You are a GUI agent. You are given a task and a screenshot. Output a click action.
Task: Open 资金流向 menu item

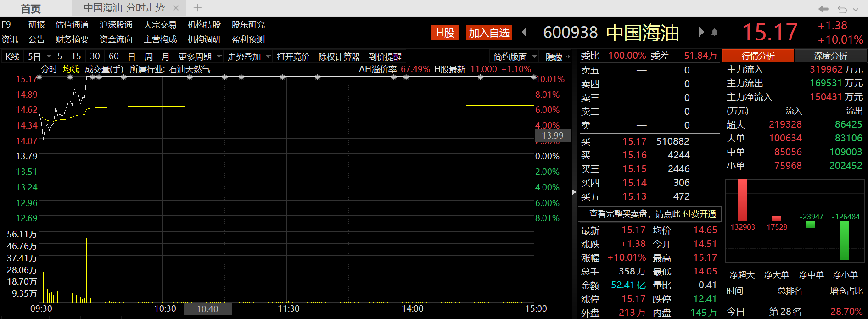click(x=116, y=39)
